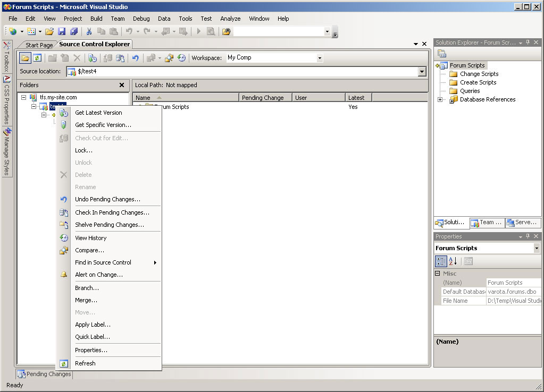This screenshot has width=544, height=392.
Task: Toggle auto-hide pin on Solution Explorer
Action: [x=528, y=42]
